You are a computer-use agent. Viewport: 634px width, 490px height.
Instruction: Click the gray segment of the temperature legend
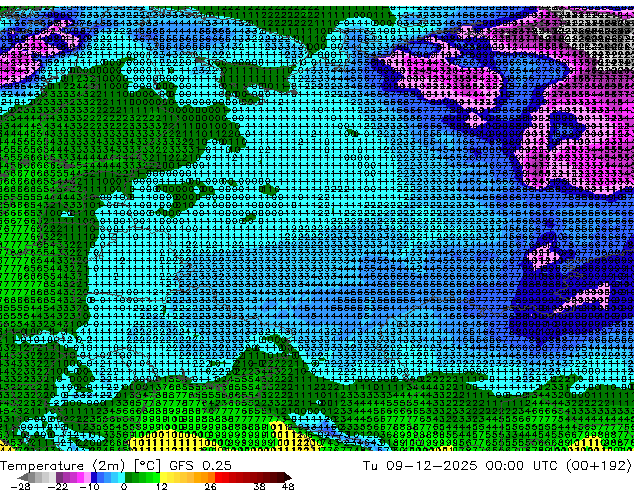tap(42, 477)
